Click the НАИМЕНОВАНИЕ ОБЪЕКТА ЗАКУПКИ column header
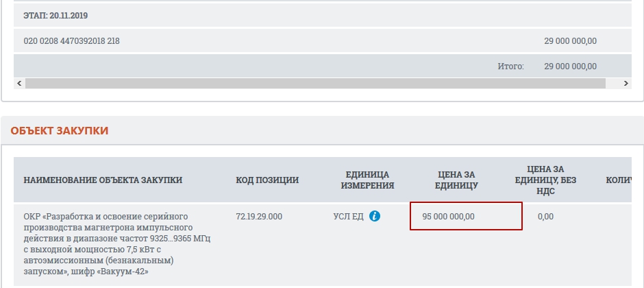The height and width of the screenshot is (288, 644). click(103, 180)
